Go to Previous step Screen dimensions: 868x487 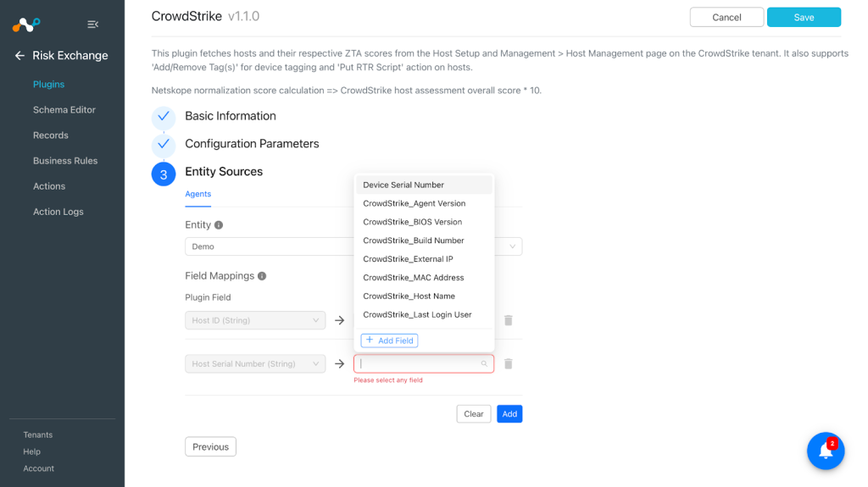[x=210, y=446]
